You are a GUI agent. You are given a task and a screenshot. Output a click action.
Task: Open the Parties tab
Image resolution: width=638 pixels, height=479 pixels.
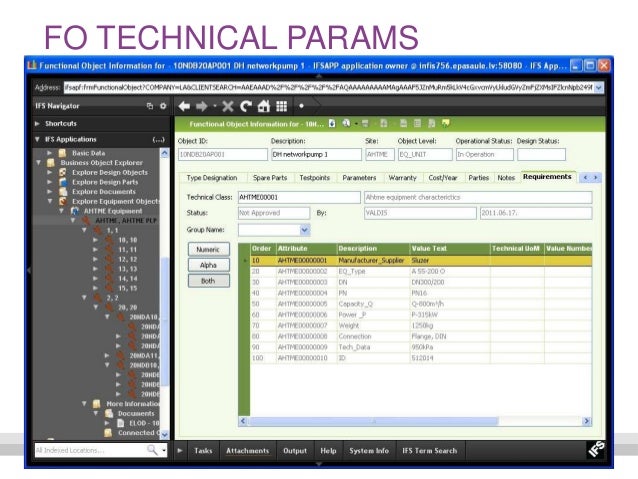click(x=478, y=178)
